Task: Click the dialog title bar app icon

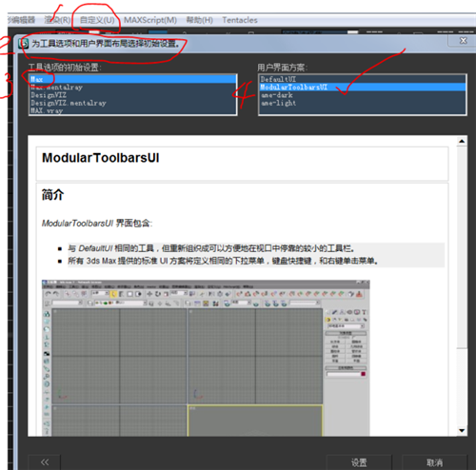Action: coord(23,44)
